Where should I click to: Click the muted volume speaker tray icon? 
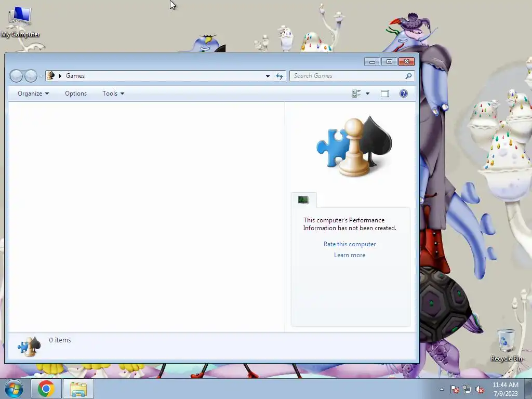(x=480, y=389)
